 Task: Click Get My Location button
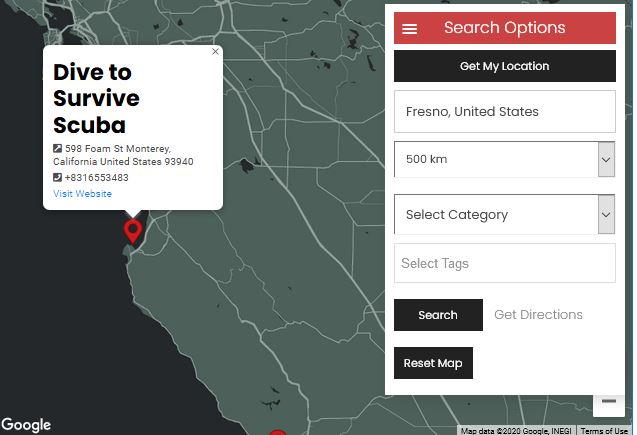tap(505, 66)
